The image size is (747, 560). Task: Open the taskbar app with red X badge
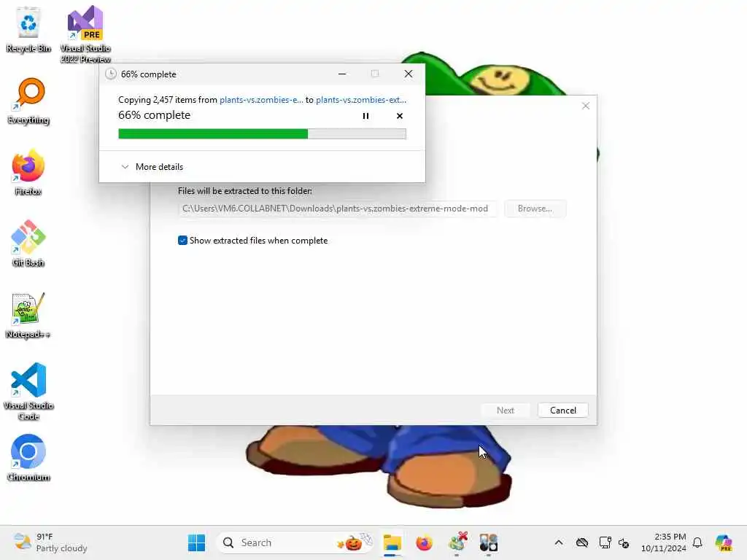pyautogui.click(x=457, y=542)
